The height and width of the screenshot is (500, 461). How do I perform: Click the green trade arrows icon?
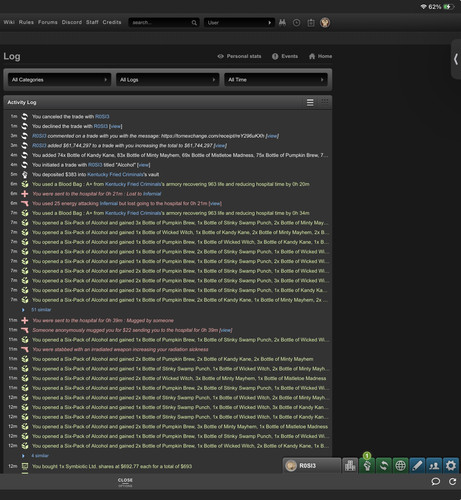click(384, 465)
